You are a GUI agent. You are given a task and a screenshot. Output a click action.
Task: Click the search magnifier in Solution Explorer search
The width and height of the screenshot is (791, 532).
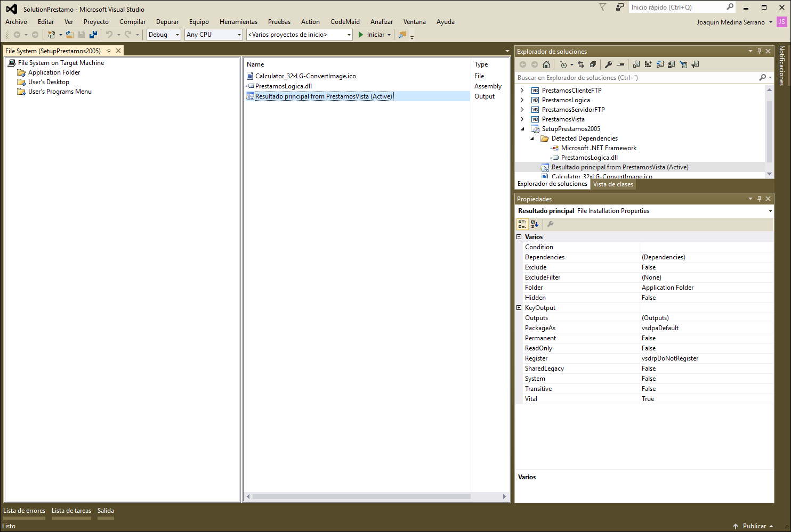763,78
